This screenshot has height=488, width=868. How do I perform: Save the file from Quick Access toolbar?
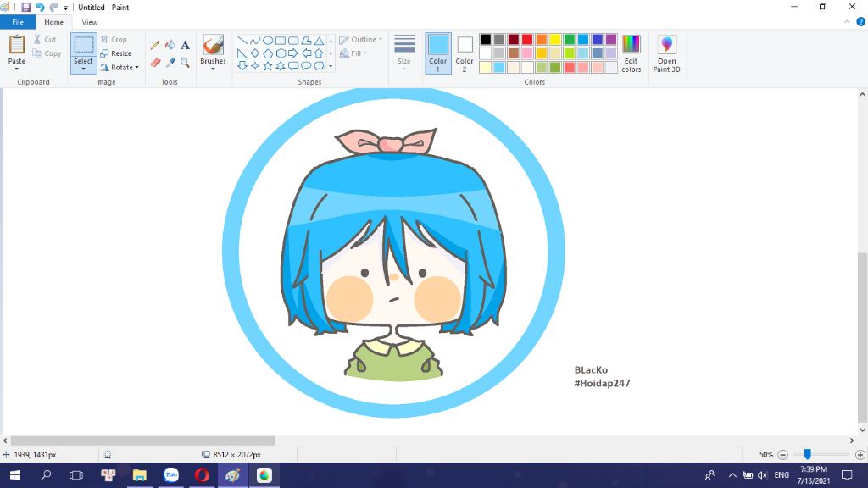point(26,8)
